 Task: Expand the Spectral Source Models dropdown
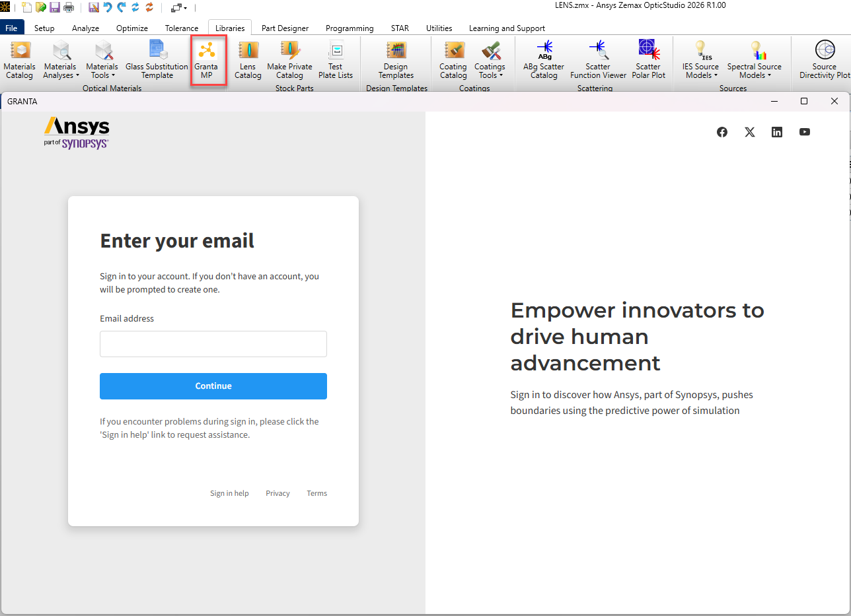pyautogui.click(x=754, y=60)
